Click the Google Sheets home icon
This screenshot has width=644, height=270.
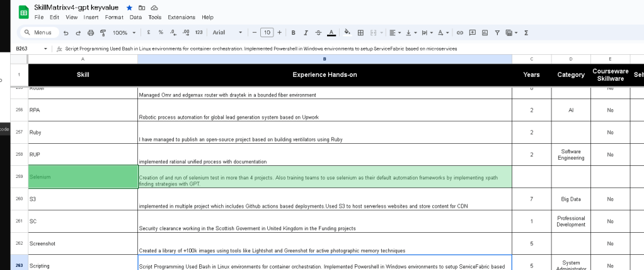(x=23, y=12)
